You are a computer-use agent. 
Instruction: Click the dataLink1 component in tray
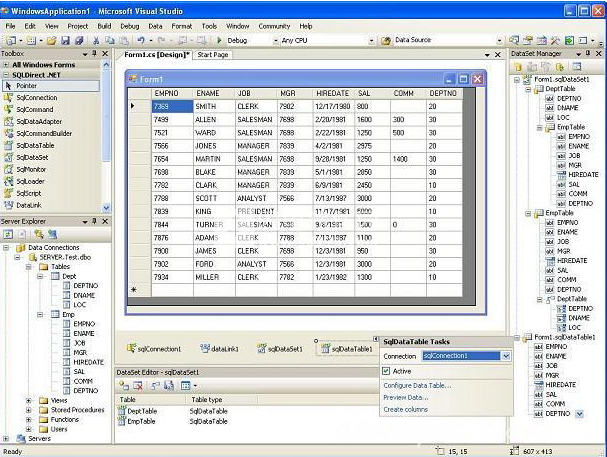219,349
